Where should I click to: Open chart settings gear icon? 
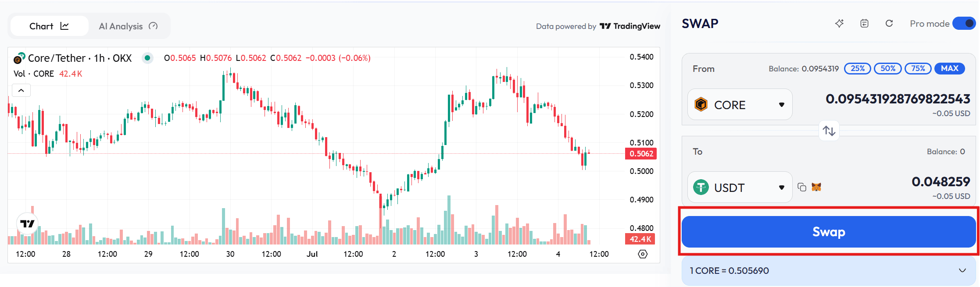click(643, 254)
